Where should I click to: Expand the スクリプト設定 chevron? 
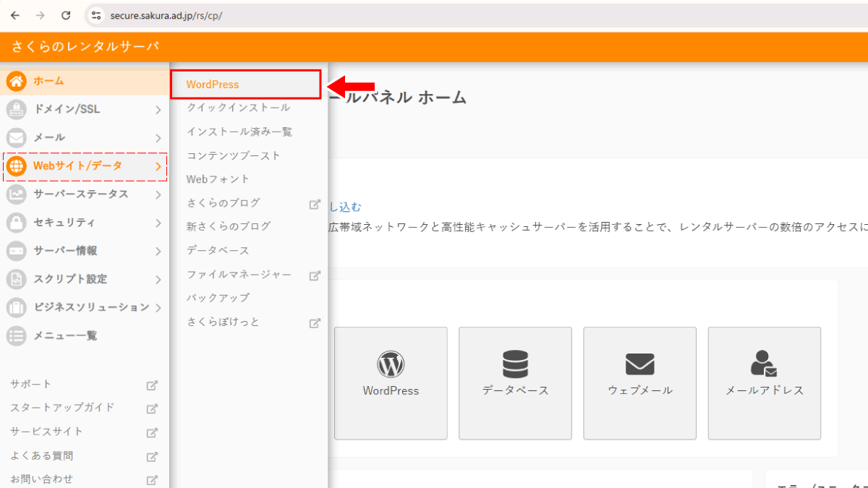click(158, 279)
